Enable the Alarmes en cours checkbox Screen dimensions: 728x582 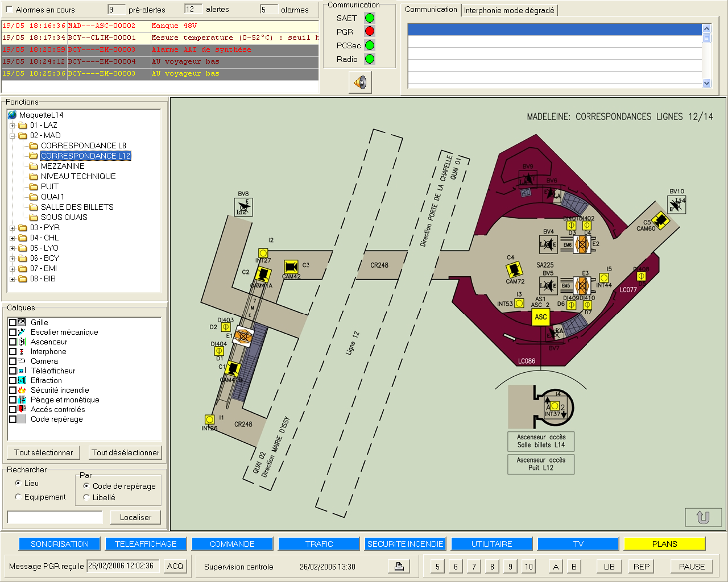click(x=9, y=10)
